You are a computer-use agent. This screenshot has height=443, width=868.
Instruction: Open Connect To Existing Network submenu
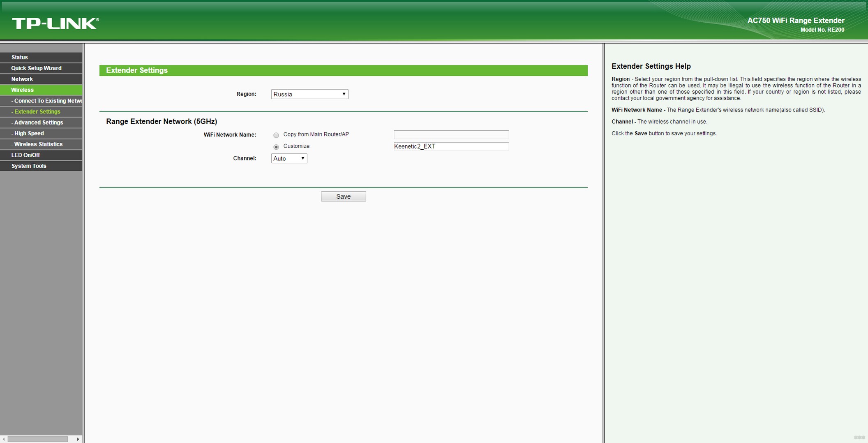point(41,101)
